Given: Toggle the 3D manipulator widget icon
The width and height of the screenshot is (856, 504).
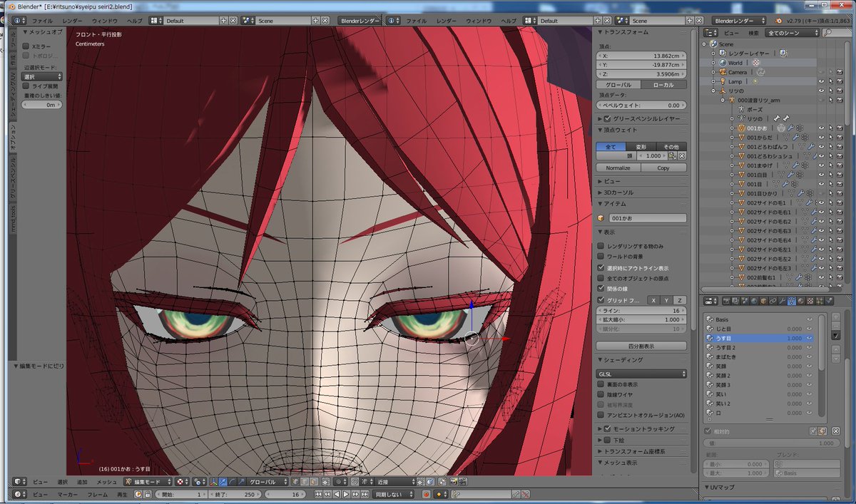Looking at the screenshot, I should 213,481.
